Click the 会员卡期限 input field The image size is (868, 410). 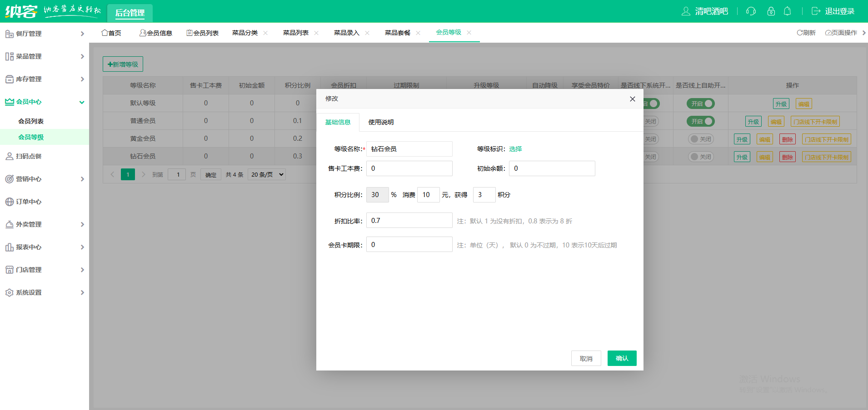[x=409, y=245]
